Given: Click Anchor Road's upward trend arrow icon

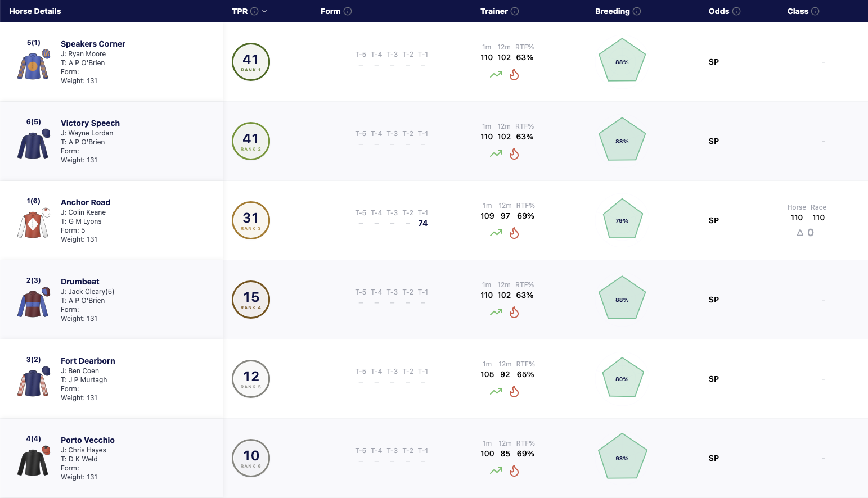Looking at the screenshot, I should pyautogui.click(x=496, y=233).
